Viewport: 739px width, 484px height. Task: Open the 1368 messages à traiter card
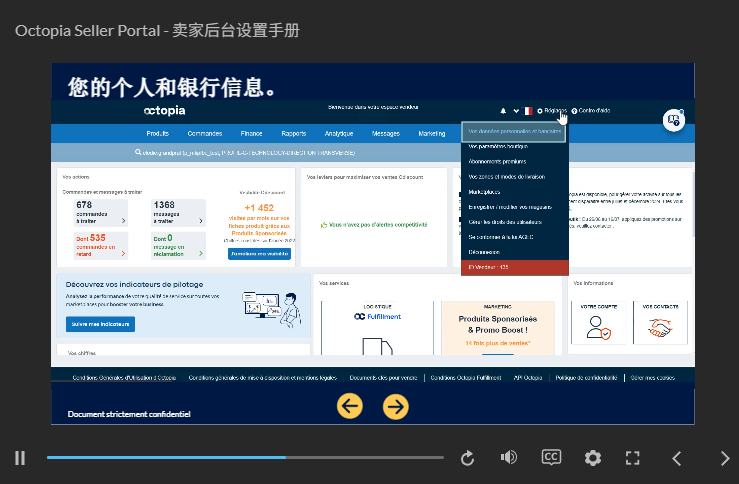(x=178, y=213)
